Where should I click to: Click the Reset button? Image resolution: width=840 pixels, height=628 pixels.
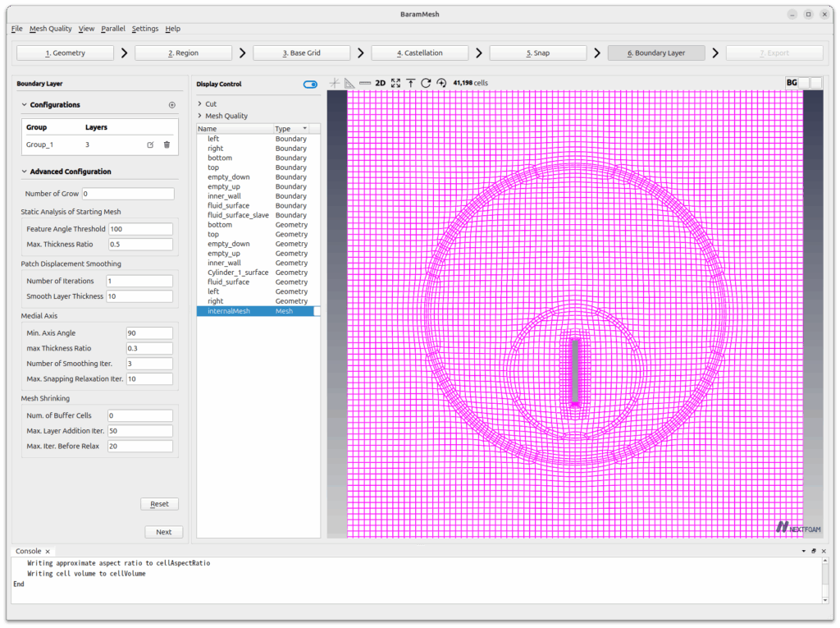160,504
